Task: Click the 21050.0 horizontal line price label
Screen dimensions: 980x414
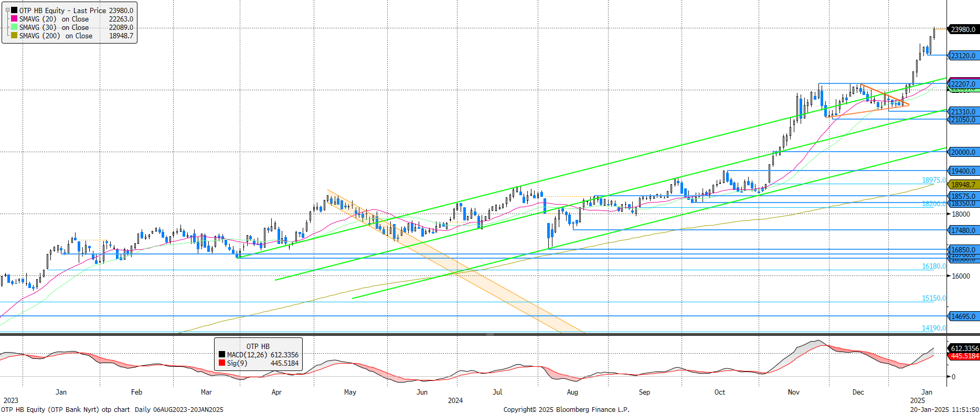Action: coord(963,120)
